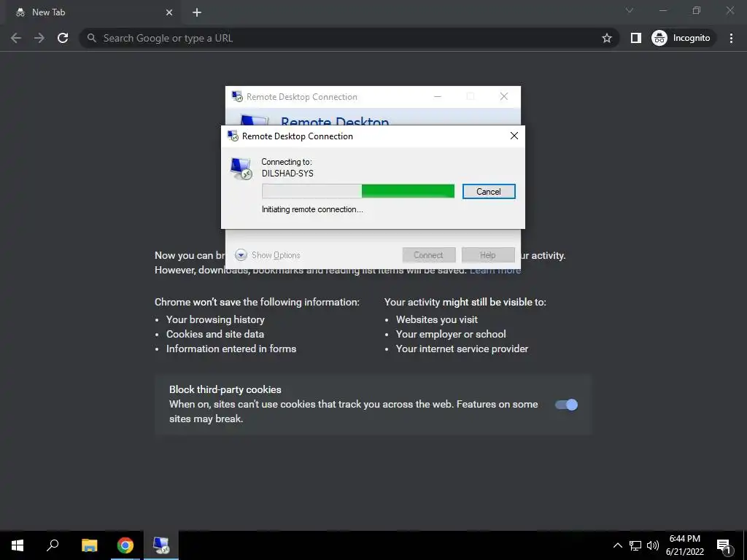
Task: Click the Incognito profile button
Action: 681,38
